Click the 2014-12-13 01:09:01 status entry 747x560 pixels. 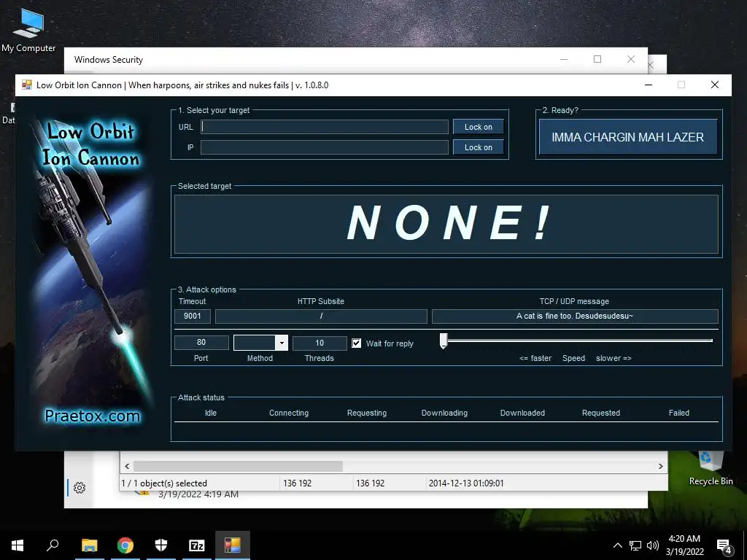466,483
